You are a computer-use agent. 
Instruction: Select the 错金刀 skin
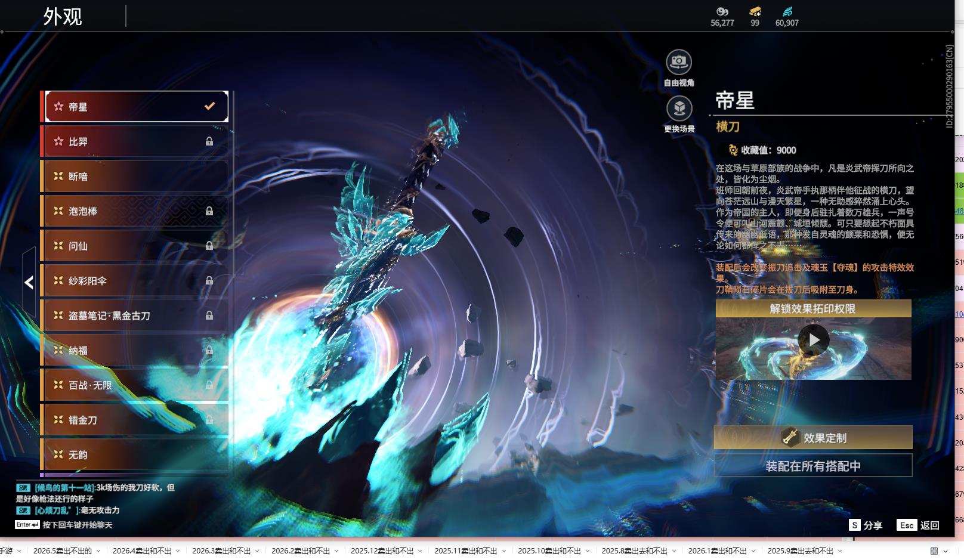point(137,420)
